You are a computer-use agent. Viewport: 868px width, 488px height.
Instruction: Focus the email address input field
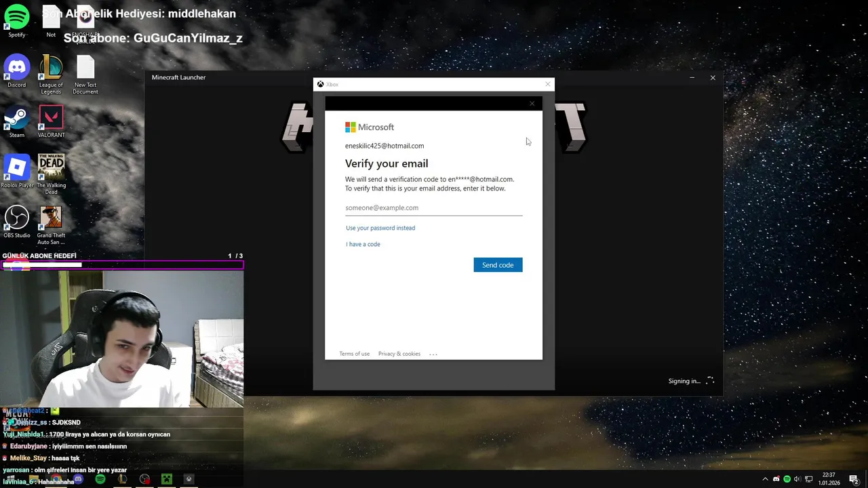pyautogui.click(x=433, y=207)
